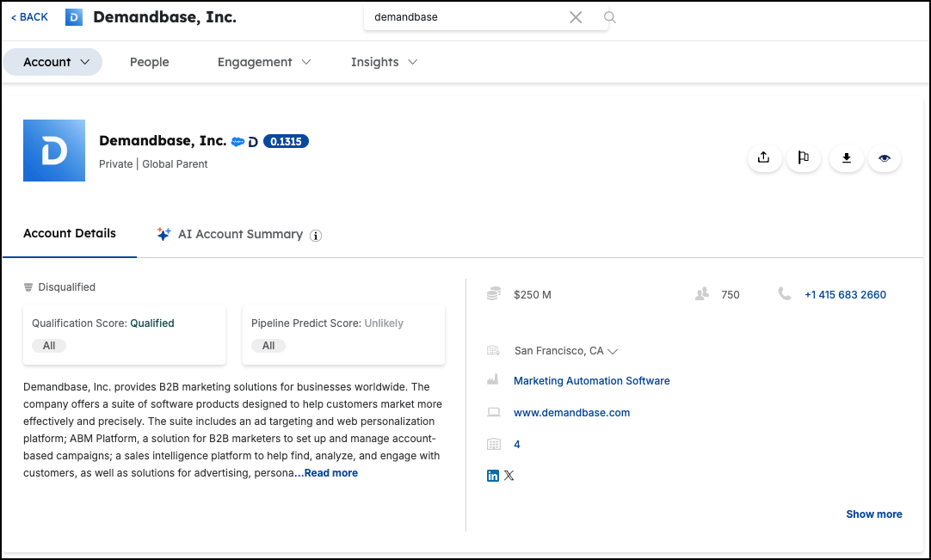Click the website laptop icon
Image resolution: width=931 pixels, height=560 pixels.
[494, 412]
